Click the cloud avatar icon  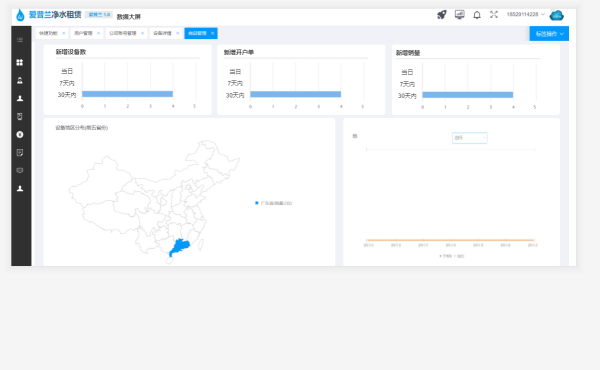point(557,15)
